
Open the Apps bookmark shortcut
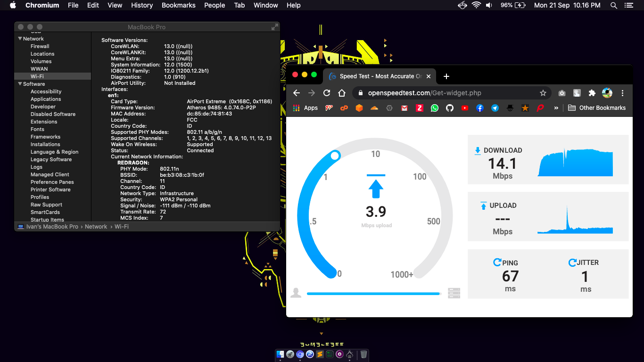pyautogui.click(x=305, y=108)
